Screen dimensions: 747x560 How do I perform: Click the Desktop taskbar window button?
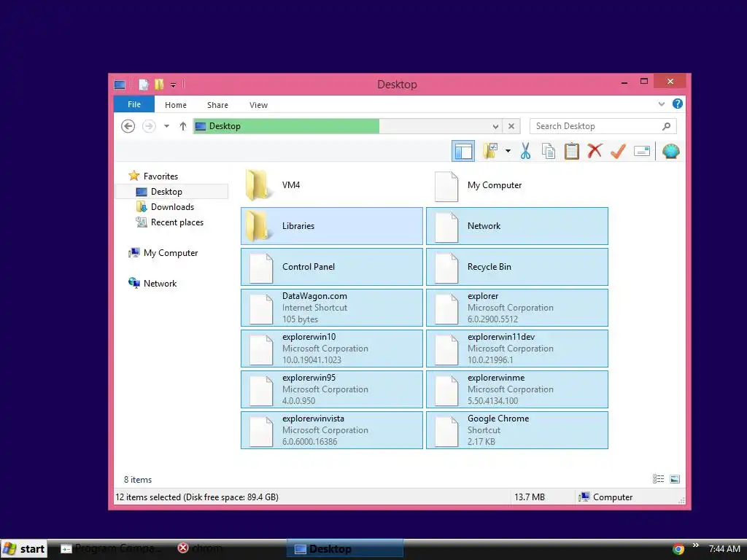(345, 548)
